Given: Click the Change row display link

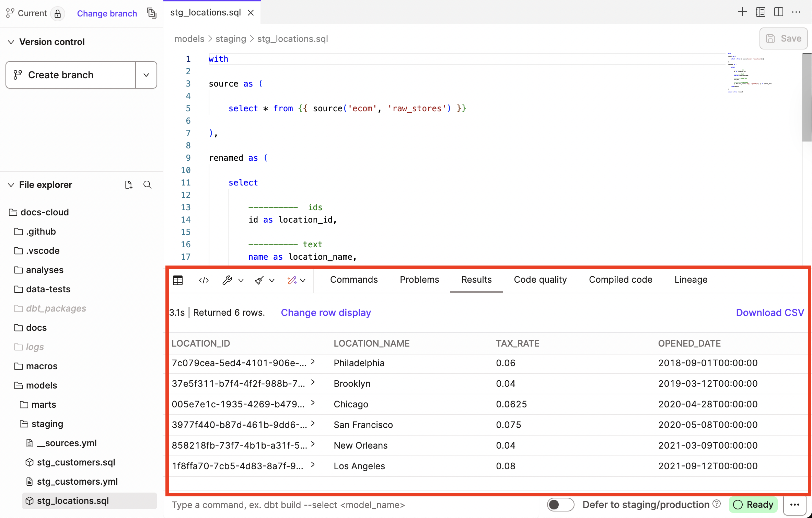Looking at the screenshot, I should pos(326,313).
